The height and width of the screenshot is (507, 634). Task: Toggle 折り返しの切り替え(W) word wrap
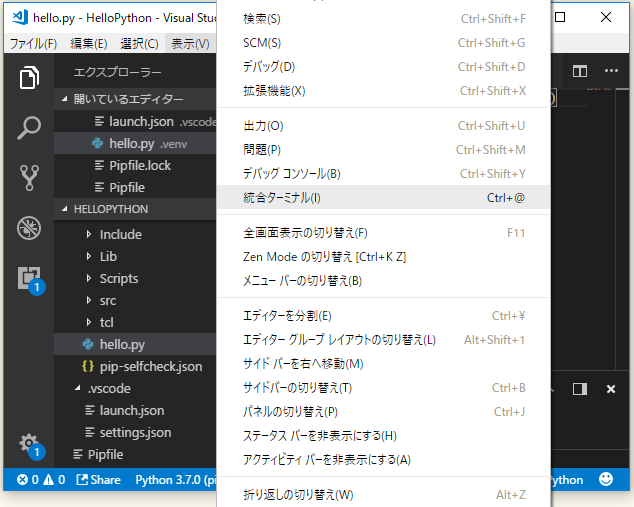(x=383, y=495)
